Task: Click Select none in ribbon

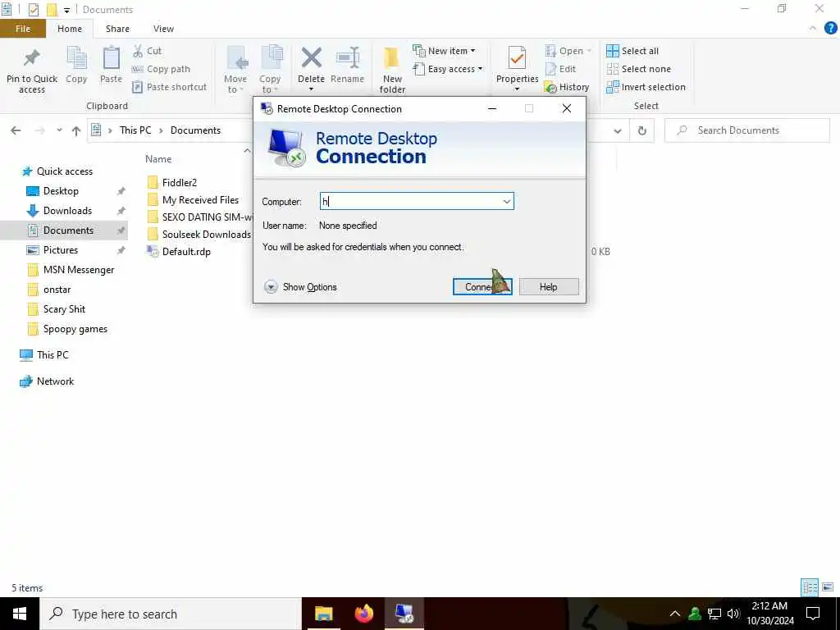Action: click(x=638, y=69)
